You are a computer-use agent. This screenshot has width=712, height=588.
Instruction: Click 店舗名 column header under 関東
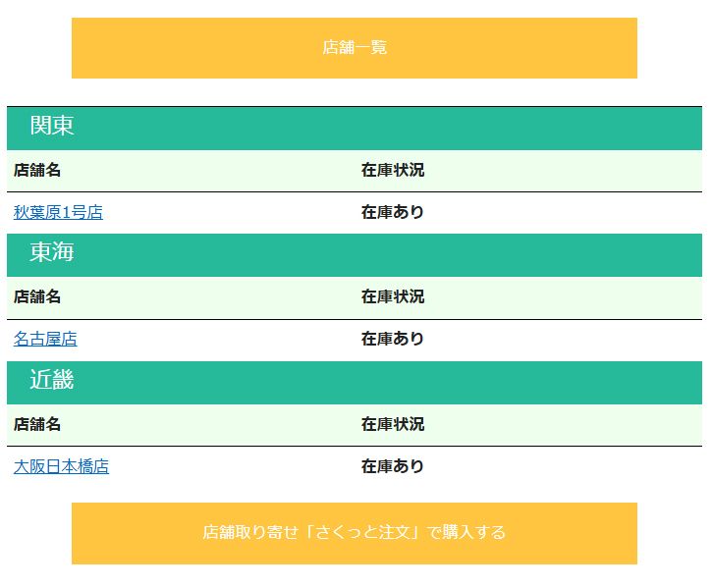pos(37,170)
